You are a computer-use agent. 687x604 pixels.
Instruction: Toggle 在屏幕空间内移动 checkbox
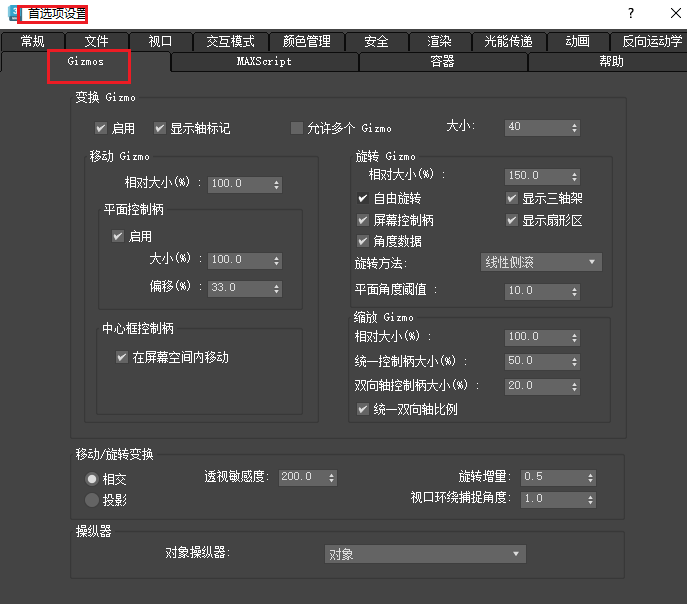(x=122, y=357)
